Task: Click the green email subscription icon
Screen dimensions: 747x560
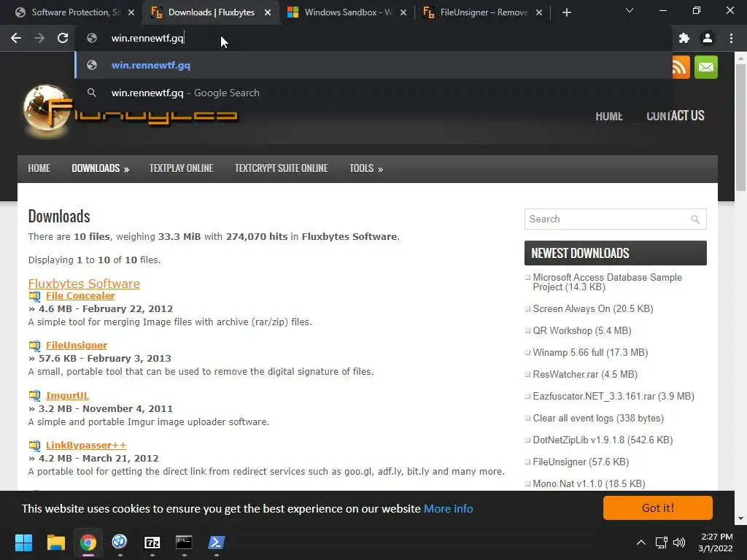Action: [x=706, y=67]
